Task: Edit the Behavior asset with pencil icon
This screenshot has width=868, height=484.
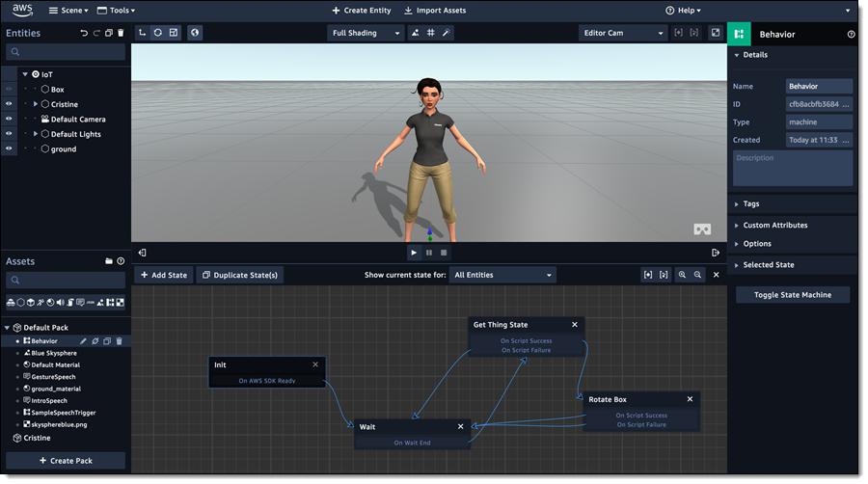Action: pos(84,341)
